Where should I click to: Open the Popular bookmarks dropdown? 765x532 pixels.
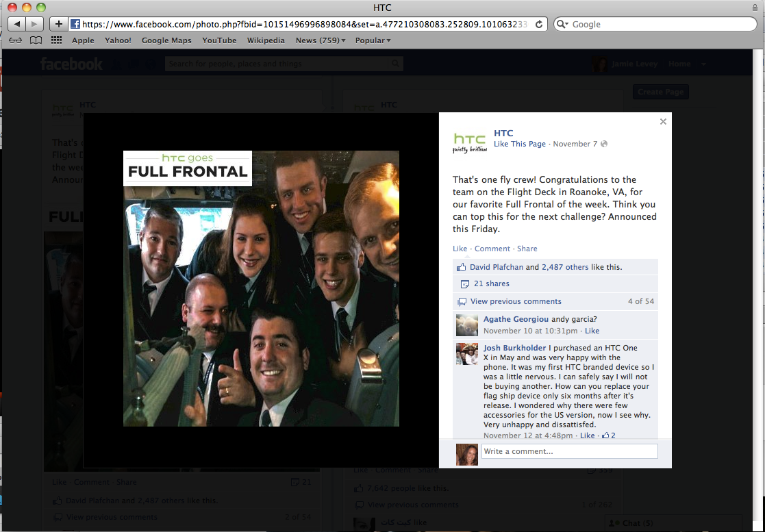(373, 40)
